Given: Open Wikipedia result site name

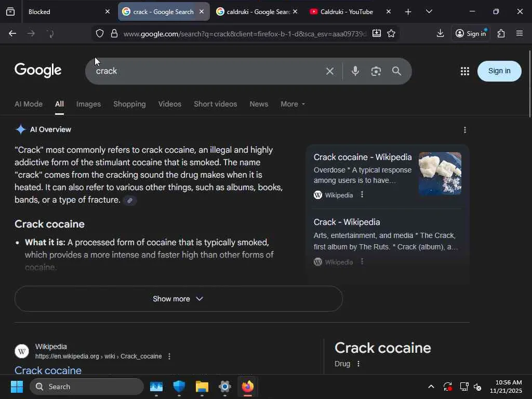Looking at the screenshot, I should pyautogui.click(x=51, y=347).
